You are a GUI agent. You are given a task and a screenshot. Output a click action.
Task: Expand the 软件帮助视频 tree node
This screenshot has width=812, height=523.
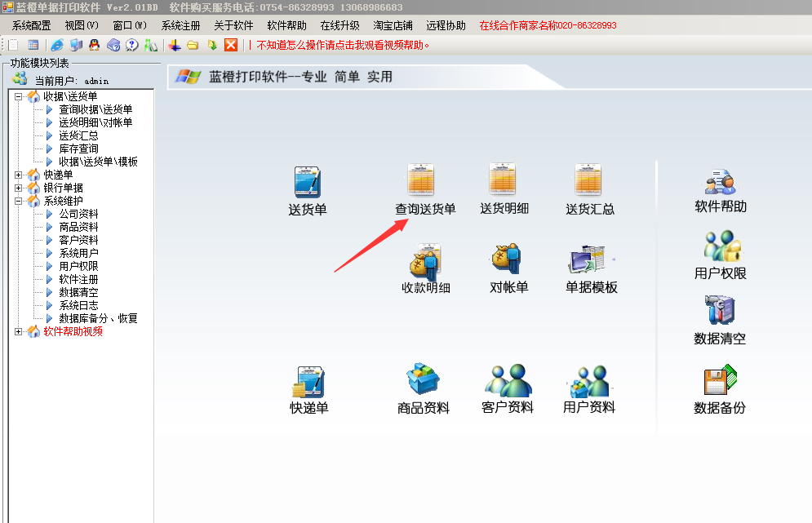coord(18,331)
